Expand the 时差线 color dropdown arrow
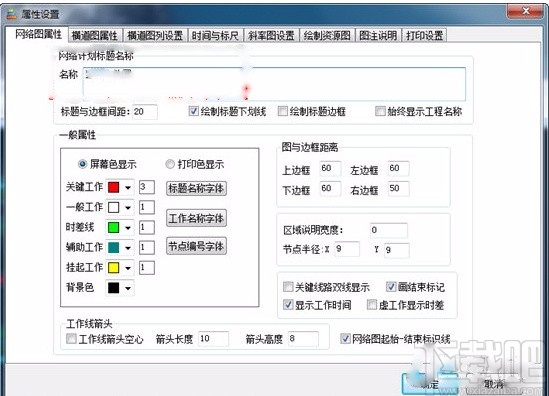 [128, 228]
